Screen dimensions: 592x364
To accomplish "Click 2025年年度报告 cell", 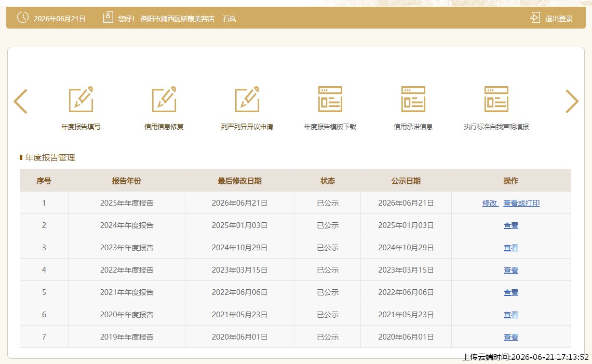I will coord(127,203).
